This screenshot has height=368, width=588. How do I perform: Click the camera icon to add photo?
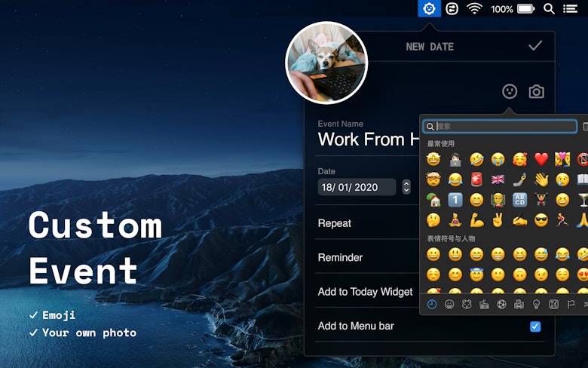coord(536,91)
